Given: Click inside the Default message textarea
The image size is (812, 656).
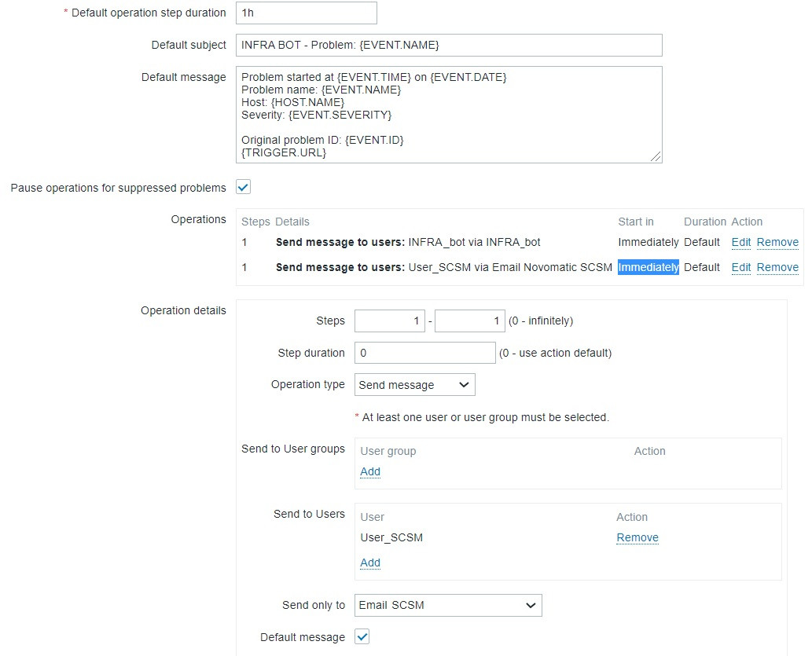Looking at the screenshot, I should [449, 115].
